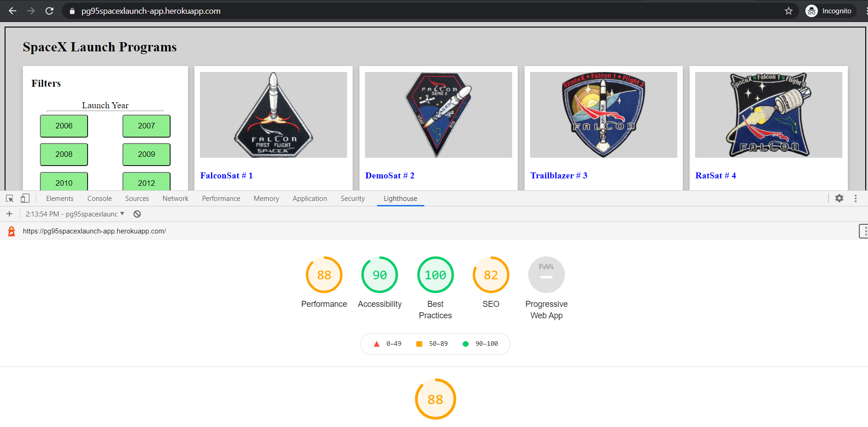This screenshot has width=868, height=427.
Task: Select the 2008 launch year filter
Action: pyautogui.click(x=64, y=155)
